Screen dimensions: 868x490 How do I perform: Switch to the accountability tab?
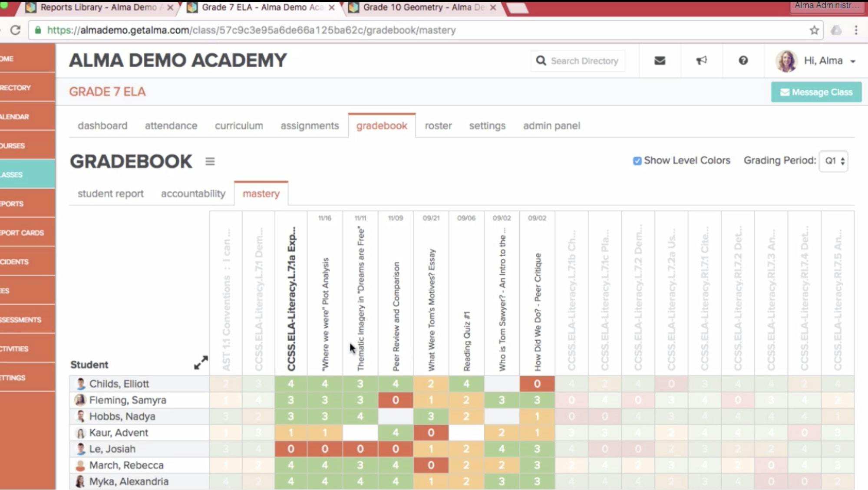[193, 194]
